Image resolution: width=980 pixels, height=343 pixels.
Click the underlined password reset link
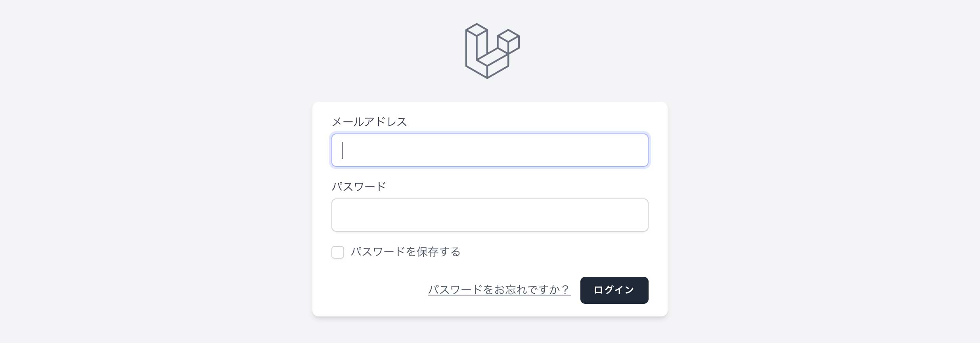pyautogui.click(x=499, y=290)
